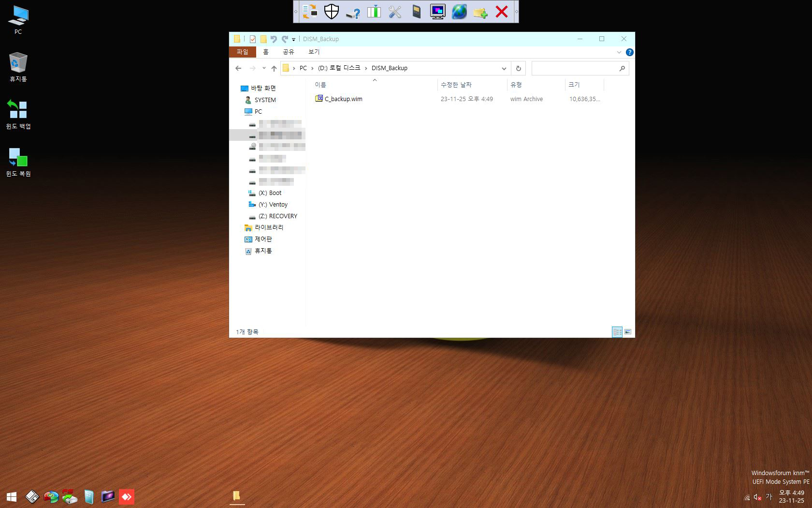Click the new folder quick access icon

tap(263, 39)
